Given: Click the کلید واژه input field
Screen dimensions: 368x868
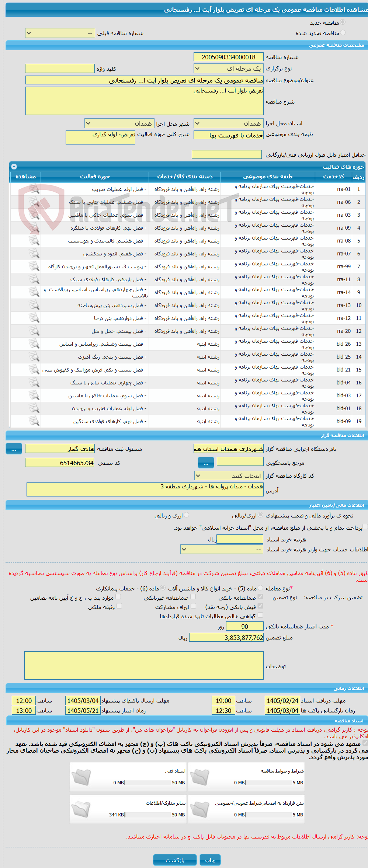Looking at the screenshot, I should pyautogui.click(x=60, y=69).
